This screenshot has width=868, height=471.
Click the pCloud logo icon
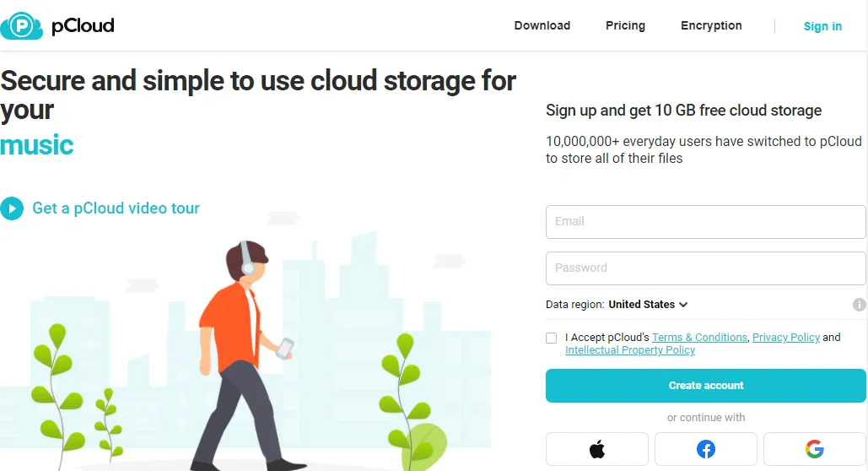(21, 26)
